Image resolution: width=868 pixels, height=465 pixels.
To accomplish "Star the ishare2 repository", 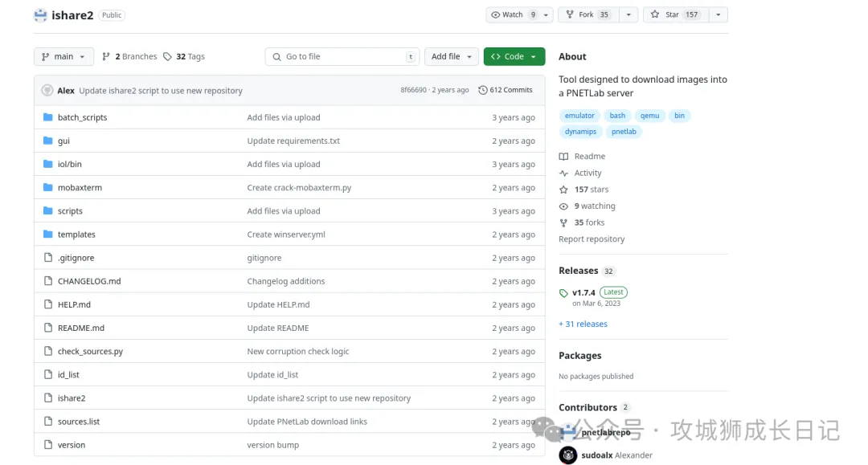I will tap(674, 14).
